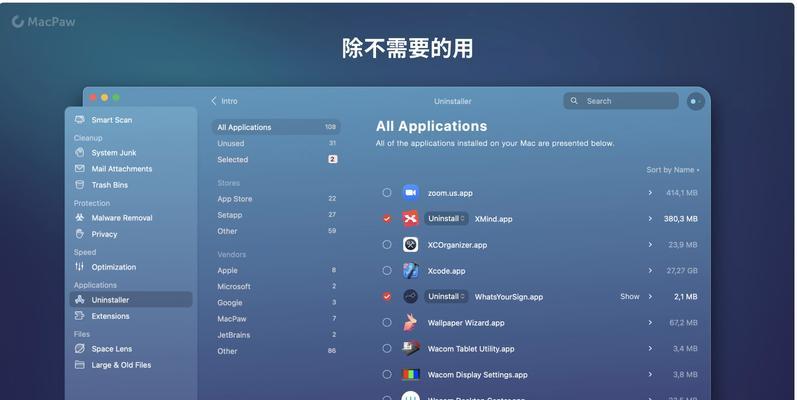Image resolution: width=797 pixels, height=400 pixels.
Task: Expand details chevron for WhatsYourSign.app
Action: [x=650, y=296]
